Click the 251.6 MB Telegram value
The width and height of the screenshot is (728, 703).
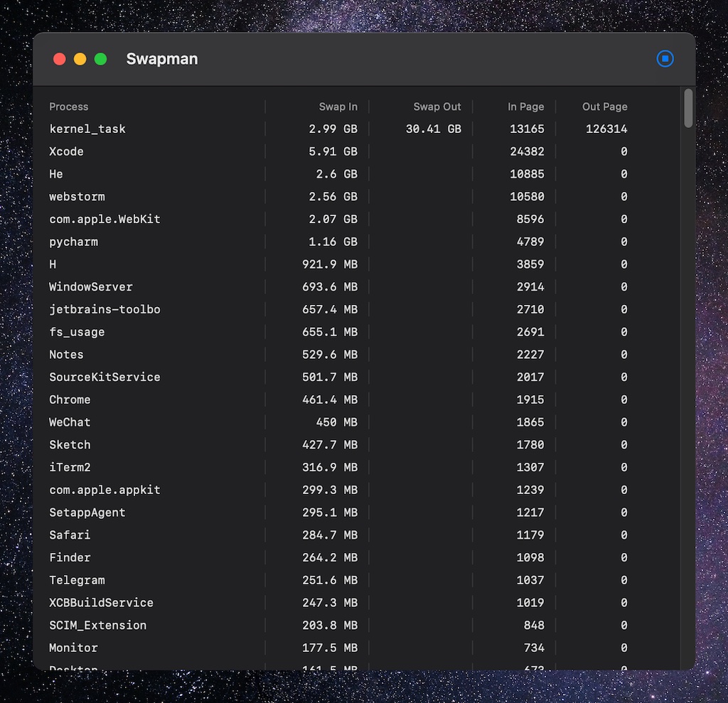pos(330,580)
